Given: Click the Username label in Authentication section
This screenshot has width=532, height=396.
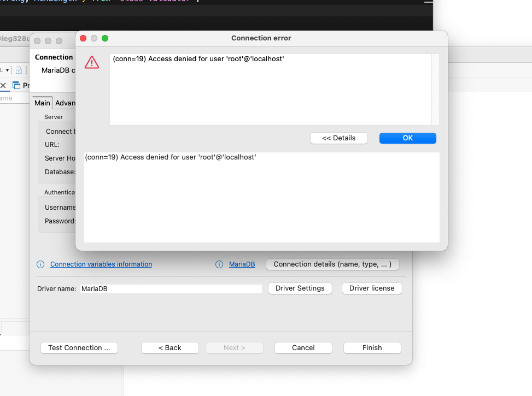Looking at the screenshot, I should 60,207.
